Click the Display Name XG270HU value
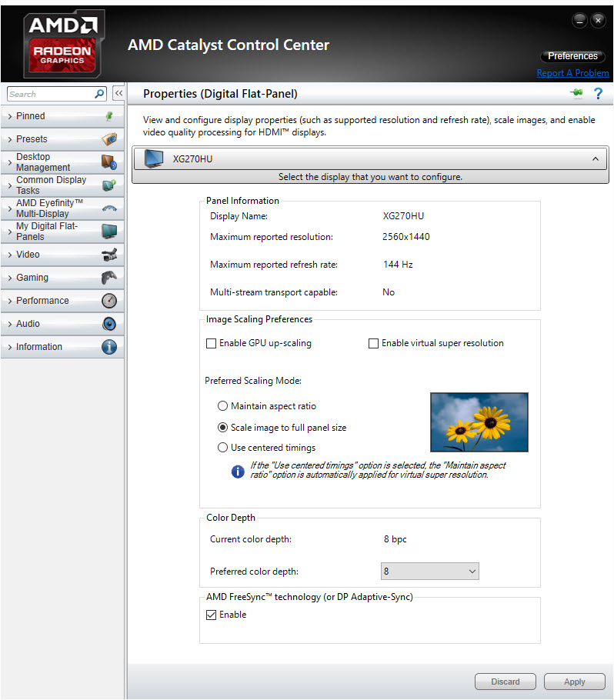Viewport: 614px width, 700px height. coord(403,216)
